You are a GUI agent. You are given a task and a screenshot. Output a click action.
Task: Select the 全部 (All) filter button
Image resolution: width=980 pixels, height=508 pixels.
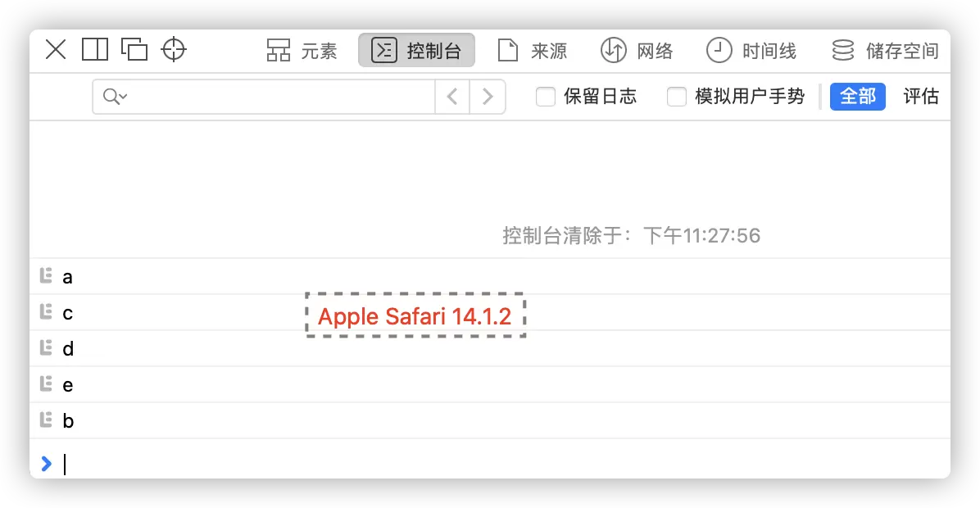point(857,97)
